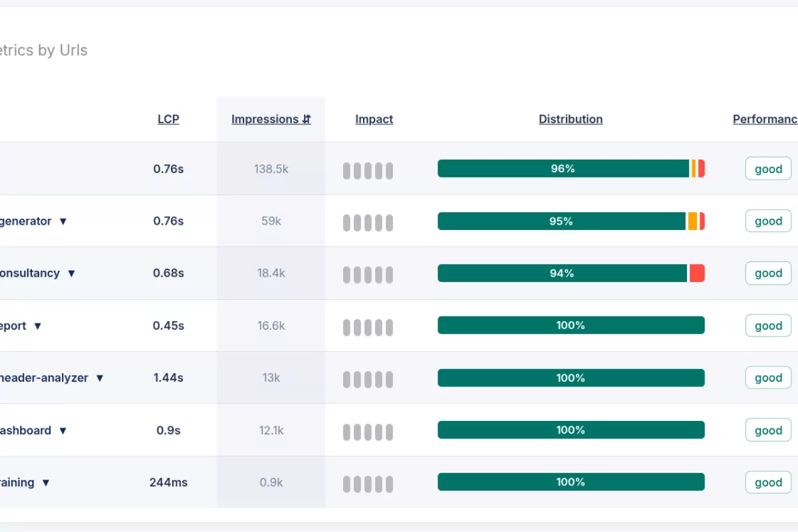Expand the consultancy row details
This screenshot has height=532, width=798.
click(x=71, y=273)
